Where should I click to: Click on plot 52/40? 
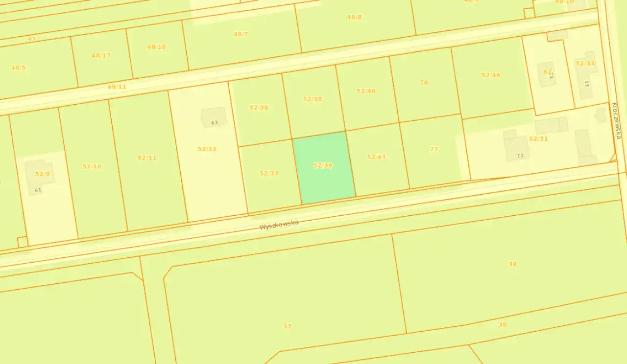(366, 91)
